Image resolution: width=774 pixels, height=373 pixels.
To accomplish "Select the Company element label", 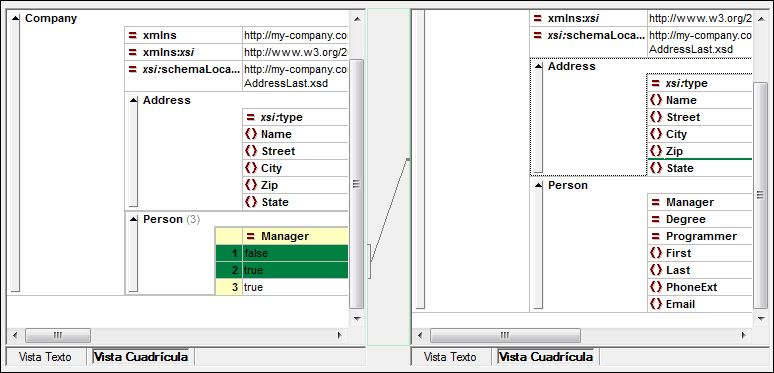I will [x=51, y=18].
